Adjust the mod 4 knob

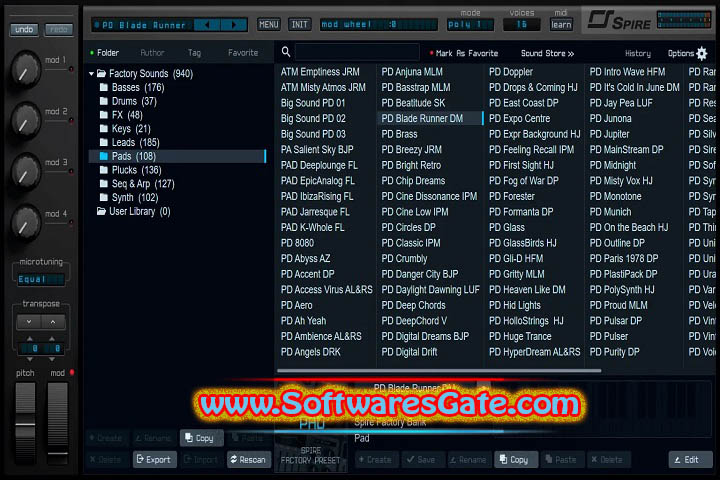click(x=25, y=223)
